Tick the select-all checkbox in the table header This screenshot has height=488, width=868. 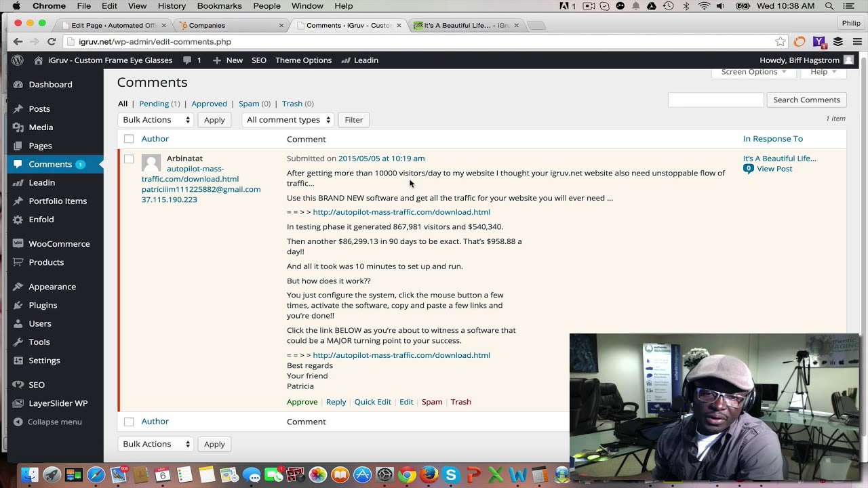(129, 139)
